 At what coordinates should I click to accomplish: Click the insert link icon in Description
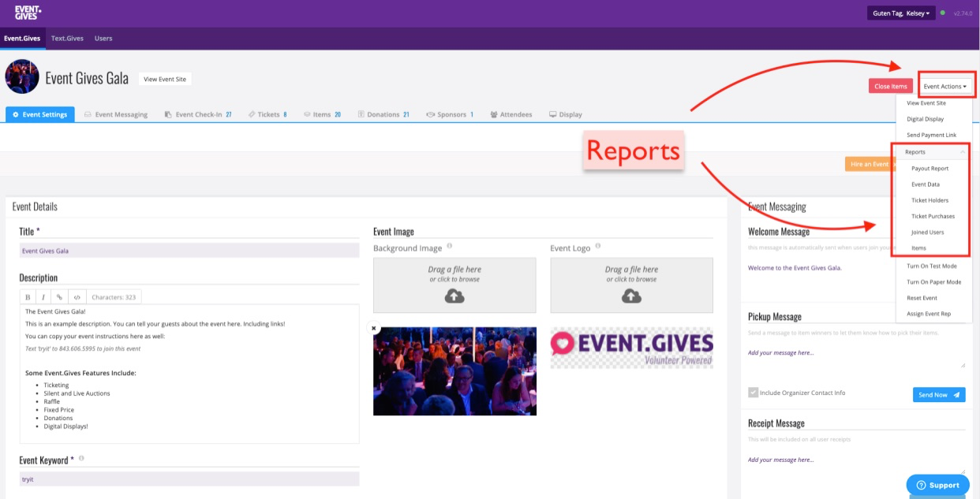tap(59, 297)
